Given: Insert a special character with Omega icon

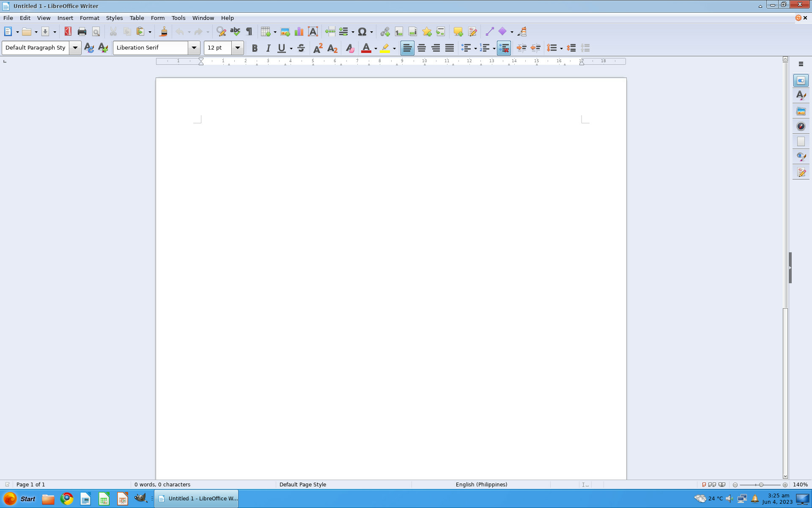Looking at the screenshot, I should (362, 32).
